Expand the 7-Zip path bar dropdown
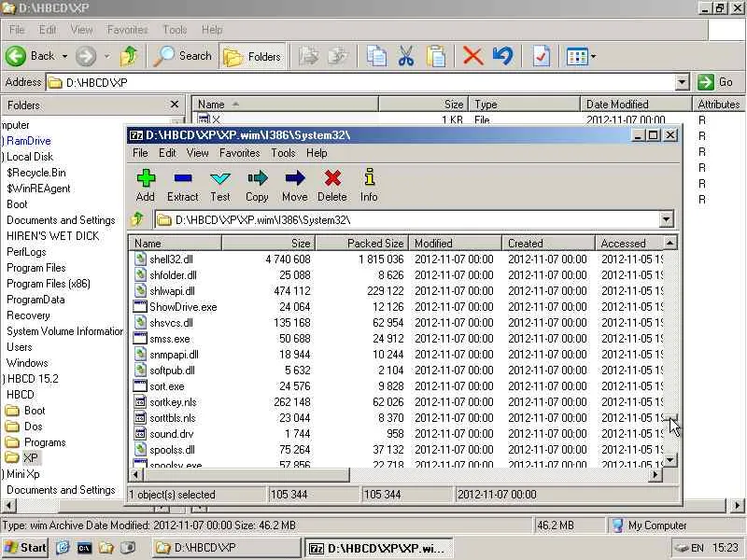747x560 pixels. pyautogui.click(x=666, y=219)
